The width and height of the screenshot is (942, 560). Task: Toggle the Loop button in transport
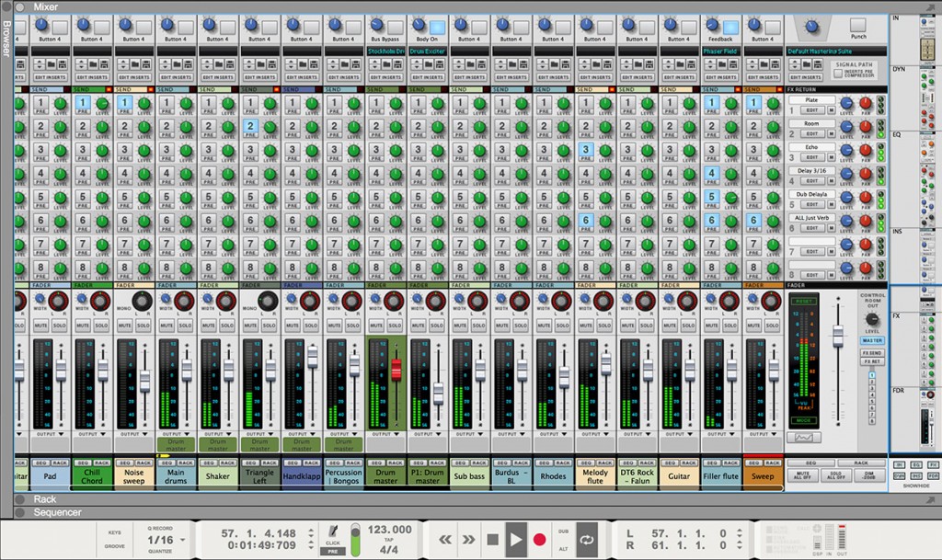pyautogui.click(x=586, y=540)
